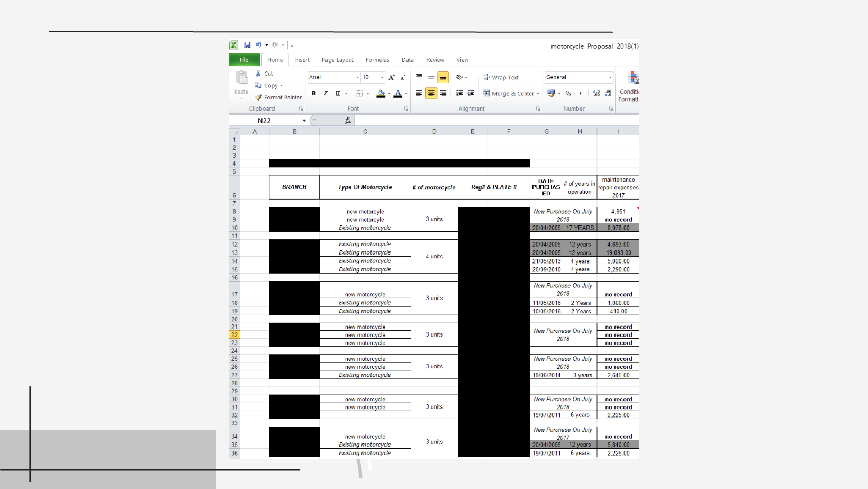
Task: Expand Merge & Center options arrow
Action: (538, 94)
